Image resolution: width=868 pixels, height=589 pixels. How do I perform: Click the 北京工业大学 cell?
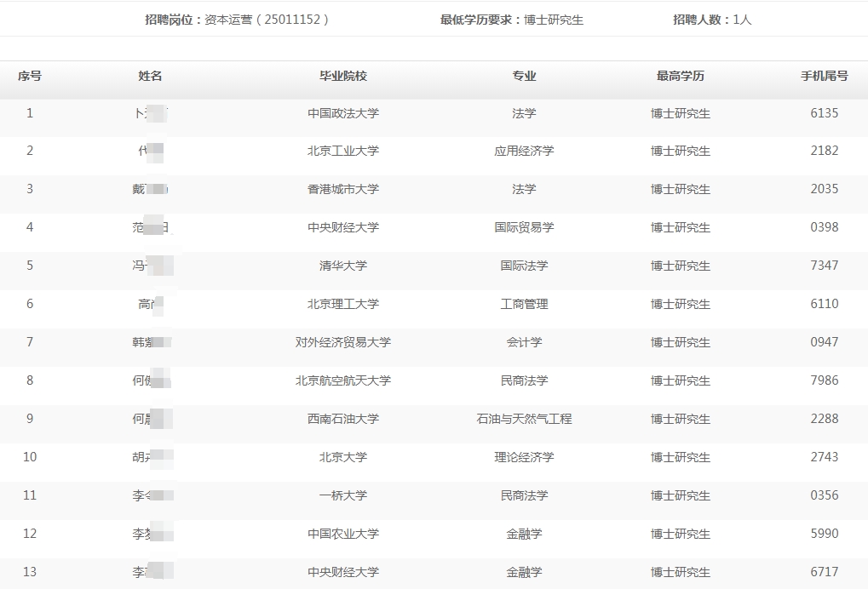[x=342, y=151]
